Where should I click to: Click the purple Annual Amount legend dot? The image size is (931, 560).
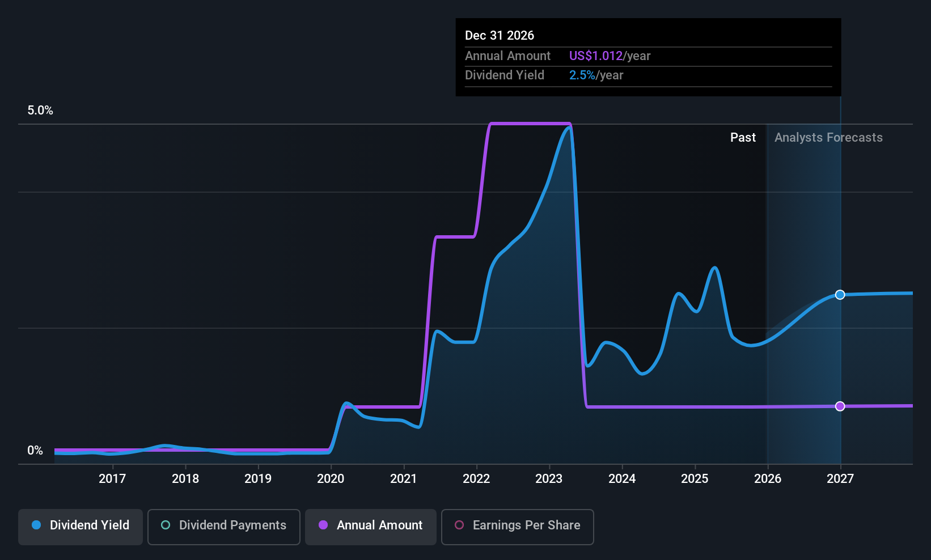tap(323, 525)
